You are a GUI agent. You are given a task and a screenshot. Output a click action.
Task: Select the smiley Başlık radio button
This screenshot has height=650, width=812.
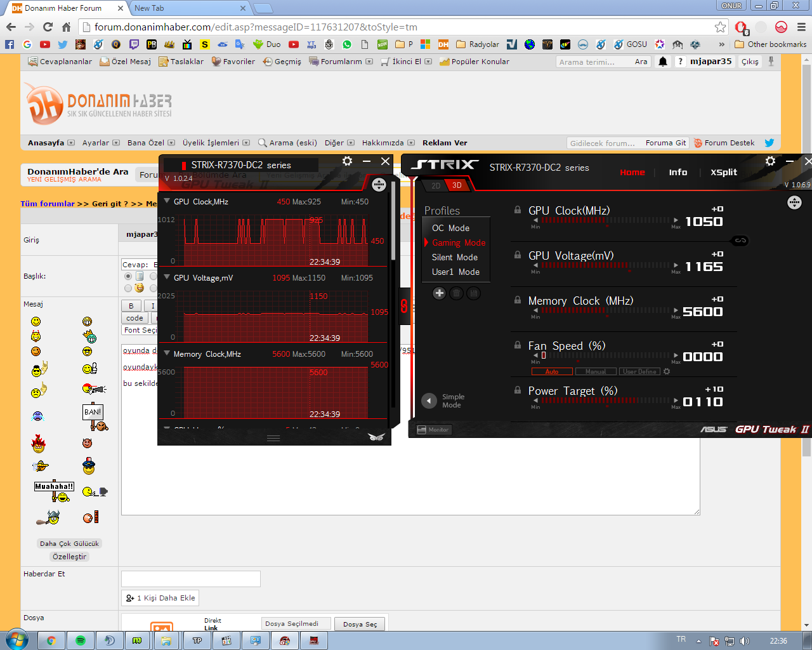128,288
